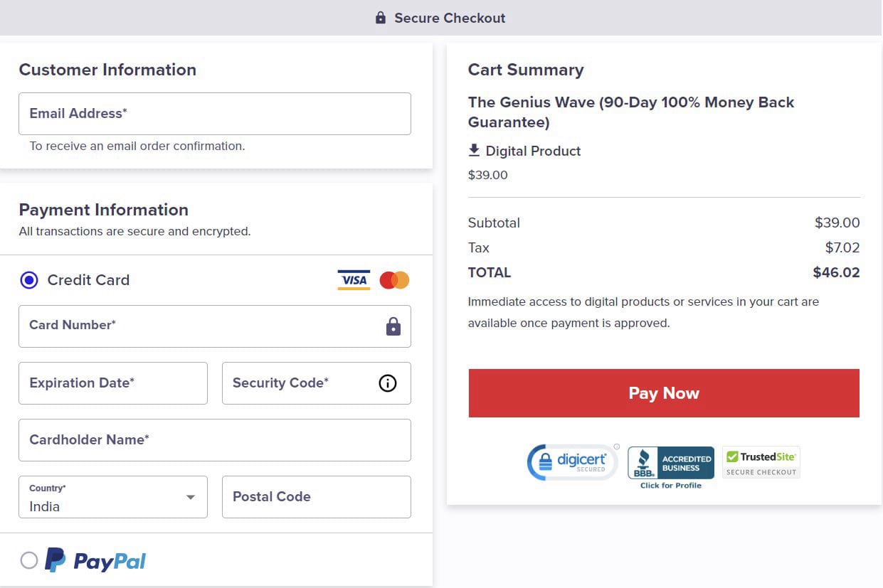The image size is (883, 588).
Task: Click the DigiCert Secured seal
Action: click(572, 461)
